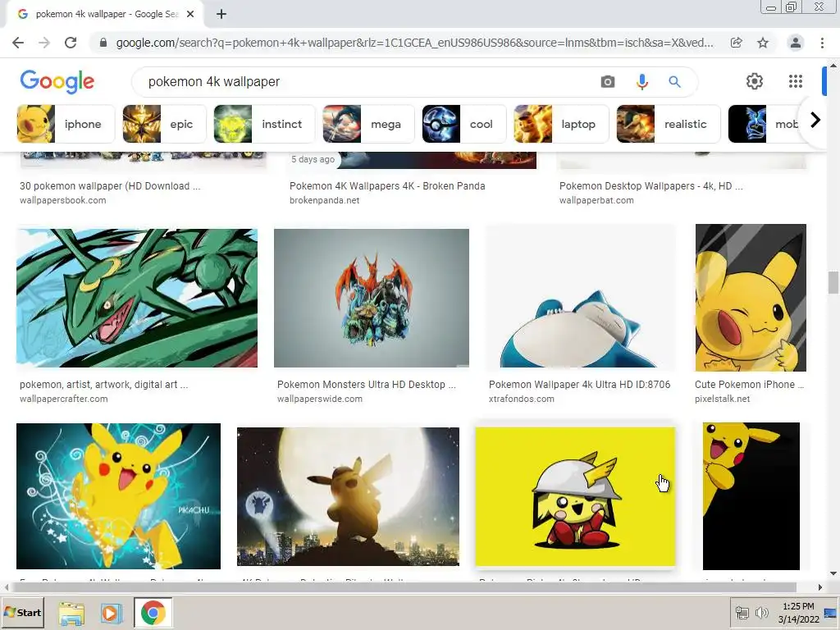Click the blue magnifier search button
This screenshot has width=840, height=630.
coord(674,81)
